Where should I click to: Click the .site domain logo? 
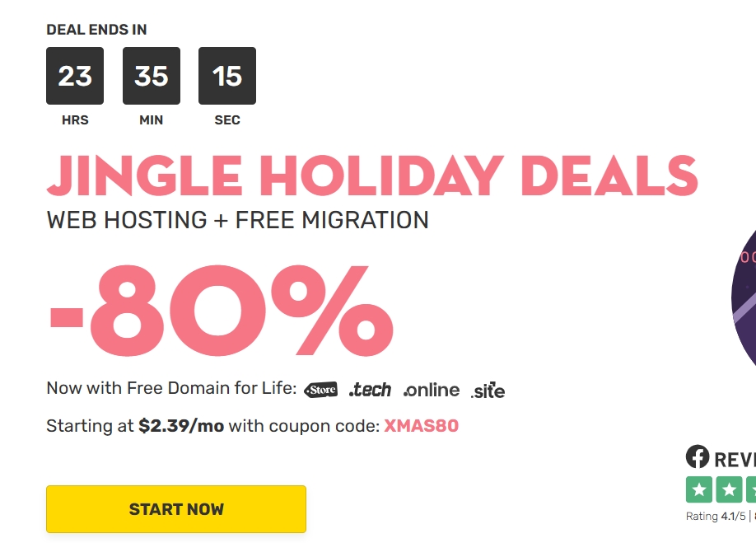[x=488, y=391]
